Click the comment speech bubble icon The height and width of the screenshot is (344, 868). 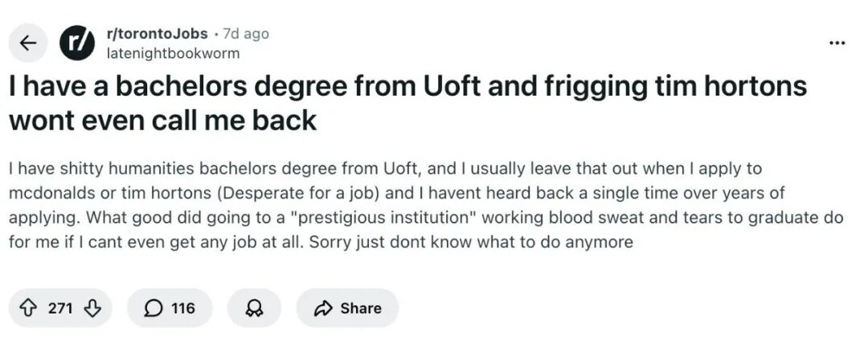point(153,308)
